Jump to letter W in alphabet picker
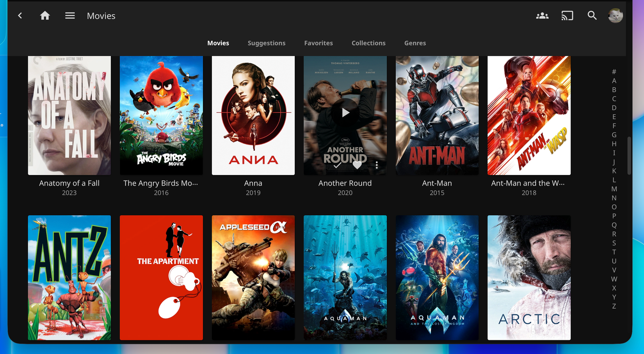Viewport: 644px width, 354px height. click(614, 279)
